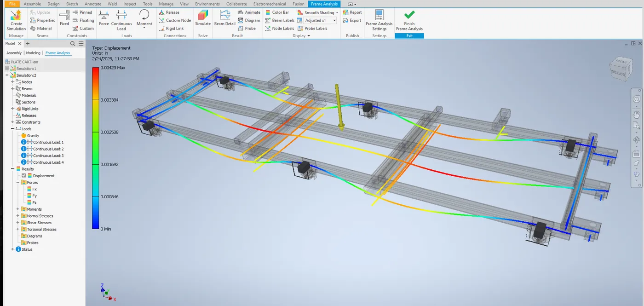Expand the Status tree node

[x=12, y=249]
